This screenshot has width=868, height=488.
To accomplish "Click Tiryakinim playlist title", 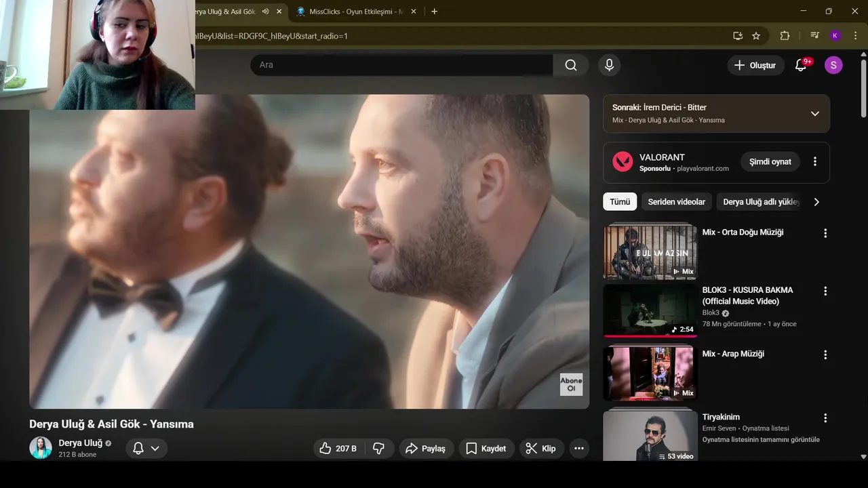I will 721,417.
